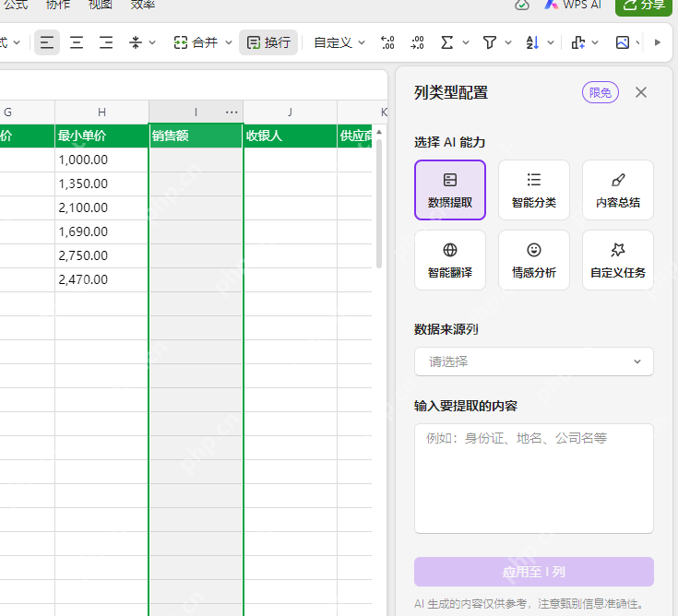
Task: Select cell with value 1,000.00
Action: [x=101, y=160]
